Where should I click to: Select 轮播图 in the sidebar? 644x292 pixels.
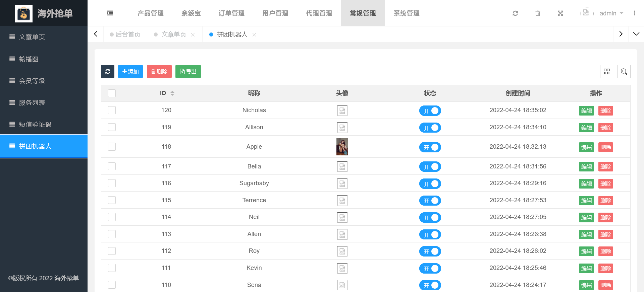pyautogui.click(x=29, y=59)
